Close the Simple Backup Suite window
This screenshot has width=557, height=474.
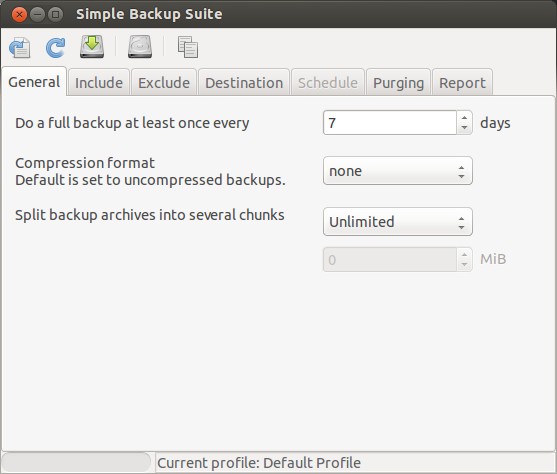point(19,15)
